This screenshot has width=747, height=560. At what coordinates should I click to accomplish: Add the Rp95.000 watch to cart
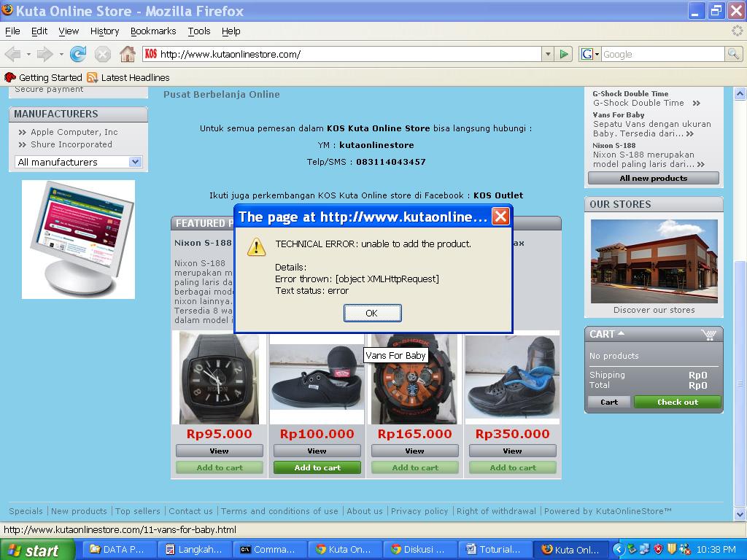tap(219, 467)
